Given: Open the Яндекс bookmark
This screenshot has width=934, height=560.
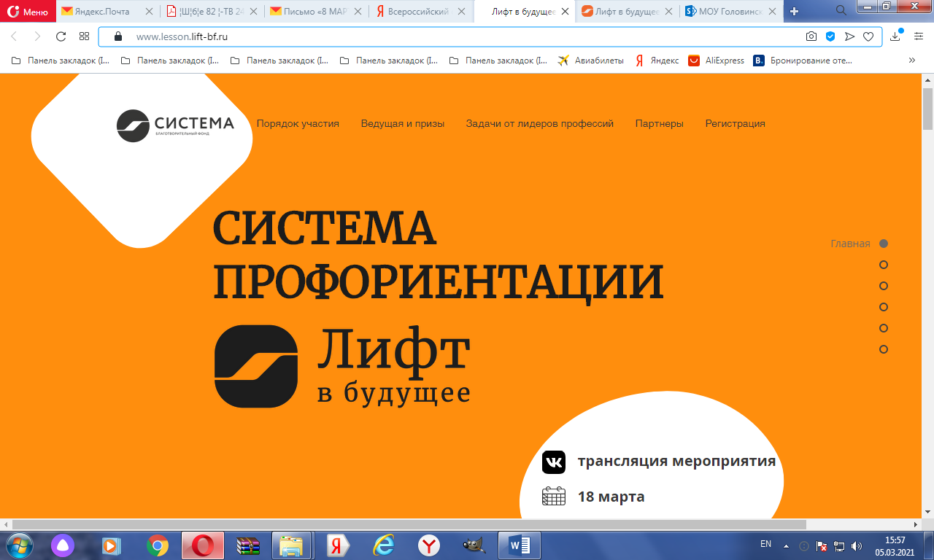Looking at the screenshot, I should click(656, 61).
